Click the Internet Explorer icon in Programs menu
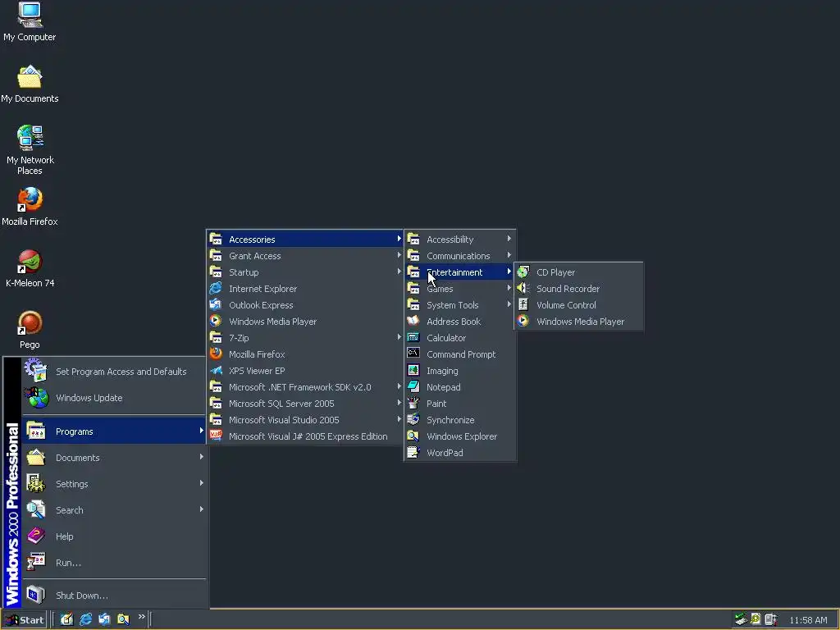840x630 pixels. pos(216,288)
